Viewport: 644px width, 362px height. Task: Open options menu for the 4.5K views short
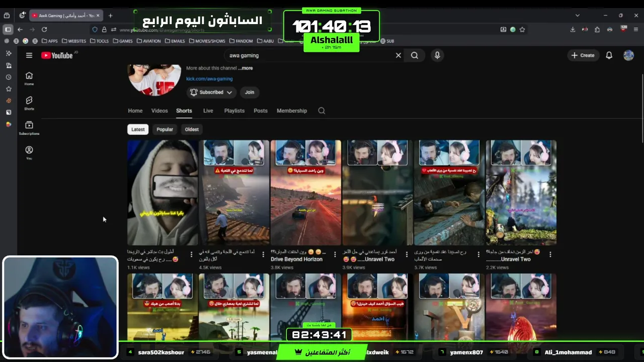click(263, 255)
